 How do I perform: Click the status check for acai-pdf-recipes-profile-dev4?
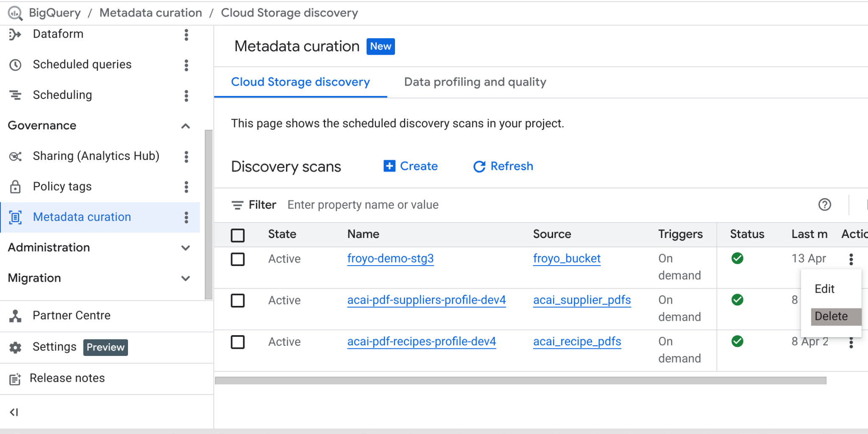737,342
